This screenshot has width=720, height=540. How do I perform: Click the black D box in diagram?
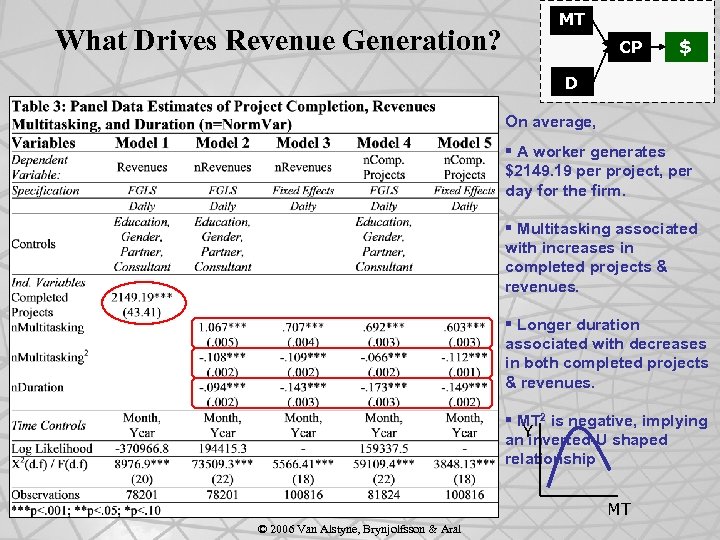pyautogui.click(x=572, y=82)
